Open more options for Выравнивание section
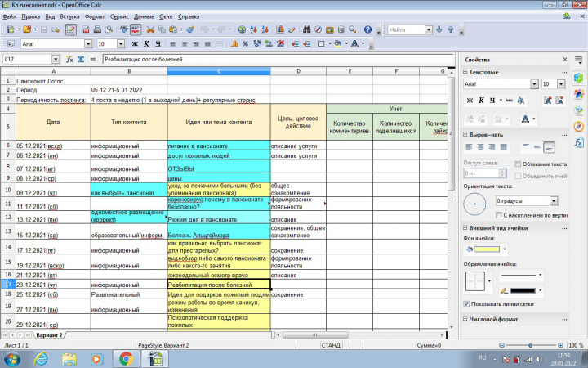The width and height of the screenshot is (588, 368). click(x=564, y=134)
